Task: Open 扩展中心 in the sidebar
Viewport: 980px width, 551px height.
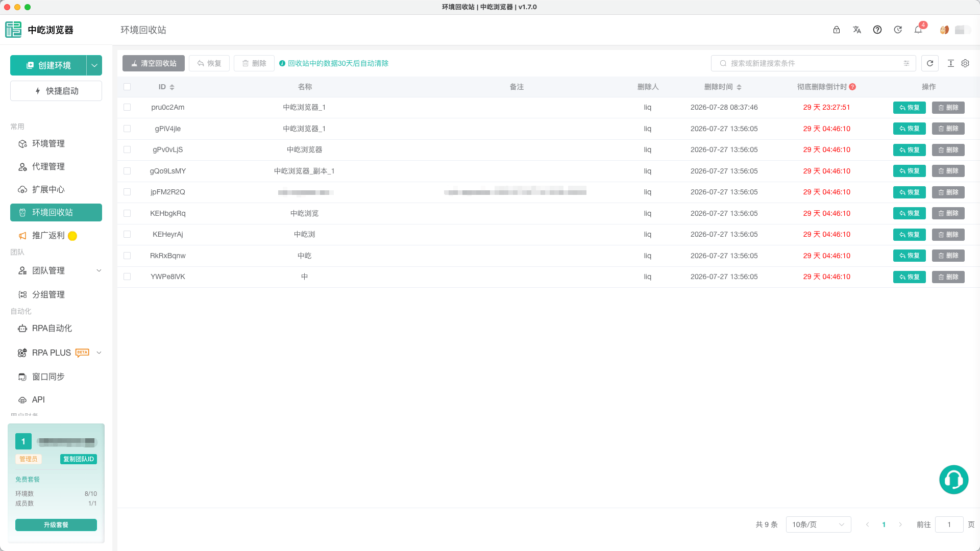Action: [x=56, y=190]
